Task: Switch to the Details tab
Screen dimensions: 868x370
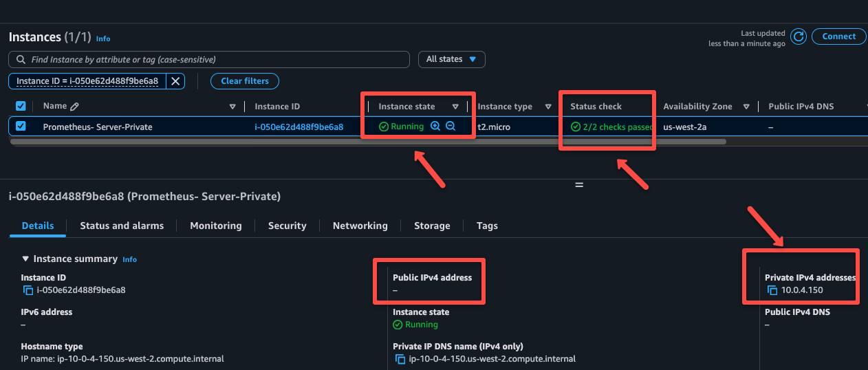Action: click(38, 226)
